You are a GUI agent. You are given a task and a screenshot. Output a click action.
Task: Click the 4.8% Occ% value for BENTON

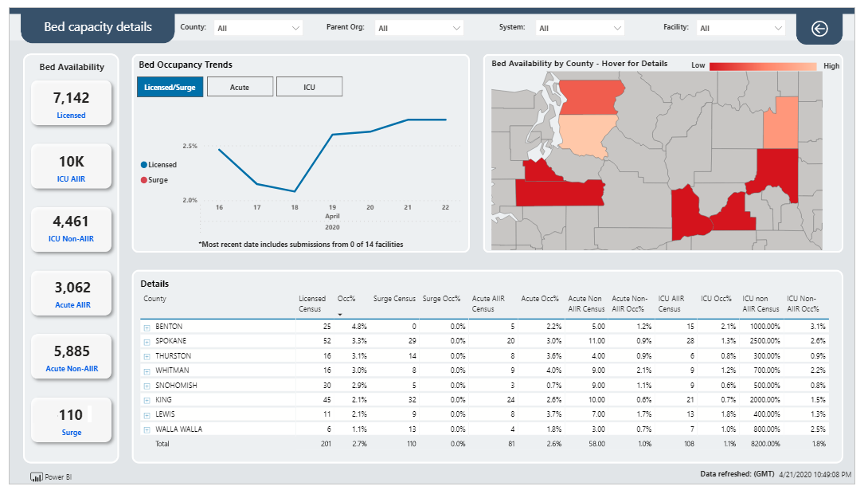point(359,327)
